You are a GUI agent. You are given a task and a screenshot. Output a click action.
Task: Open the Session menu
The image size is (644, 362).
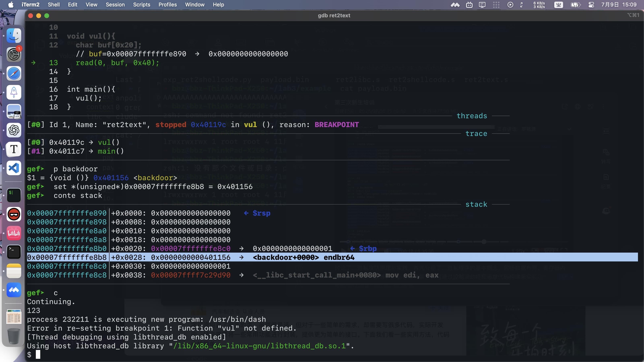(115, 5)
